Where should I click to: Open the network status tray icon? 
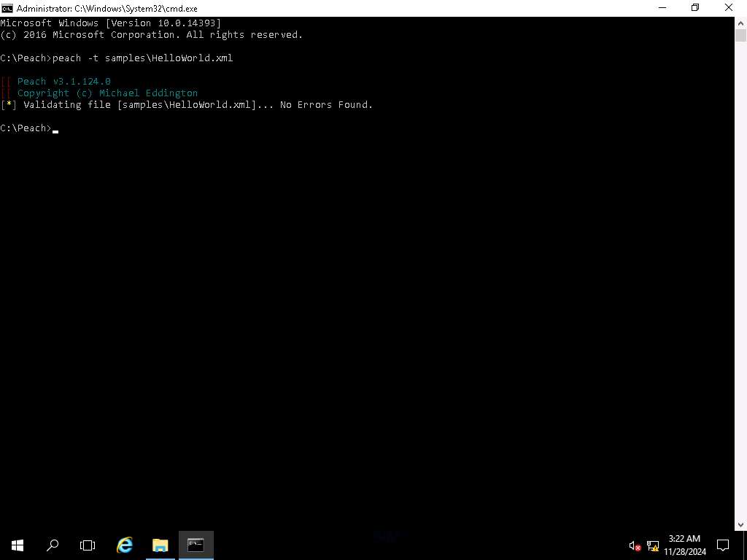(x=653, y=545)
